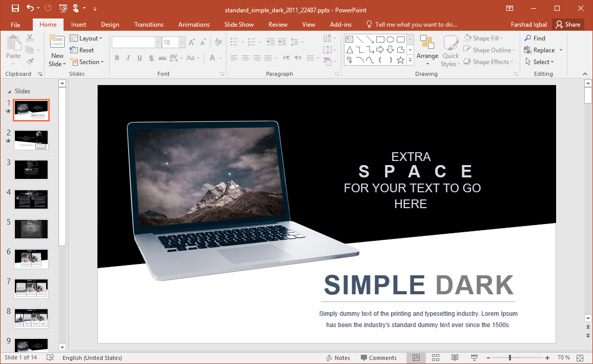The image size is (593, 364).
Task: Click the Share button
Action: pos(568,25)
